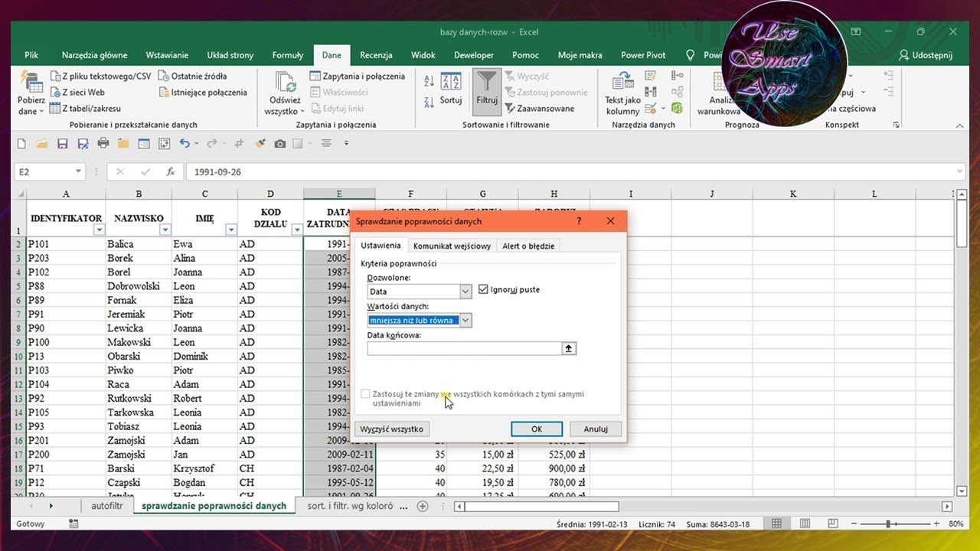
Task: Sort ascending A to Z
Action: 429,81
